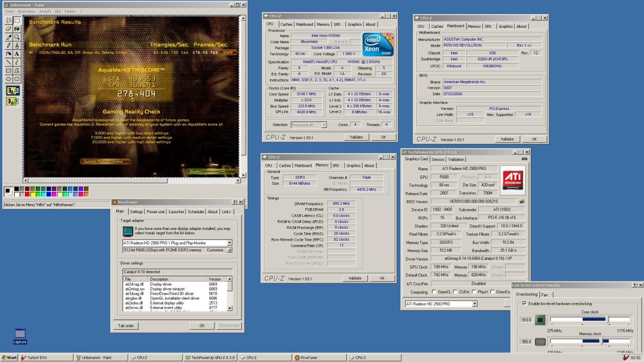Click the core clock value field 910.0
644x362 pixels.
526,320
